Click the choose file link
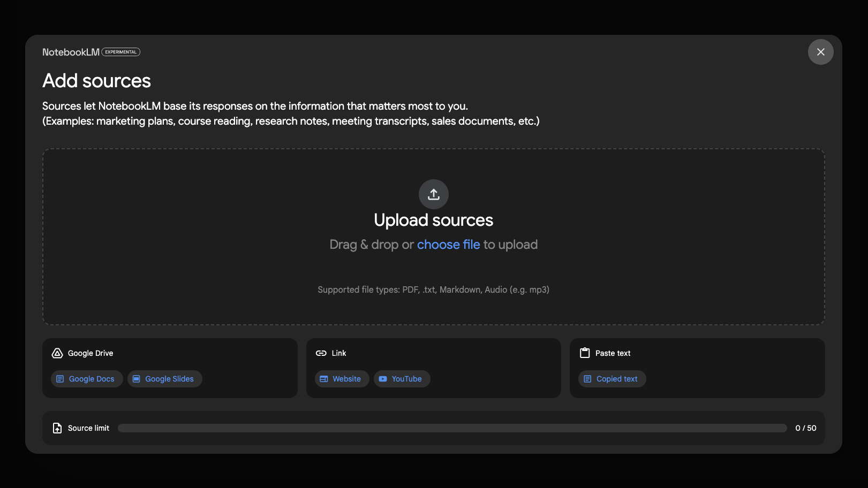The width and height of the screenshot is (868, 488). pyautogui.click(x=448, y=245)
